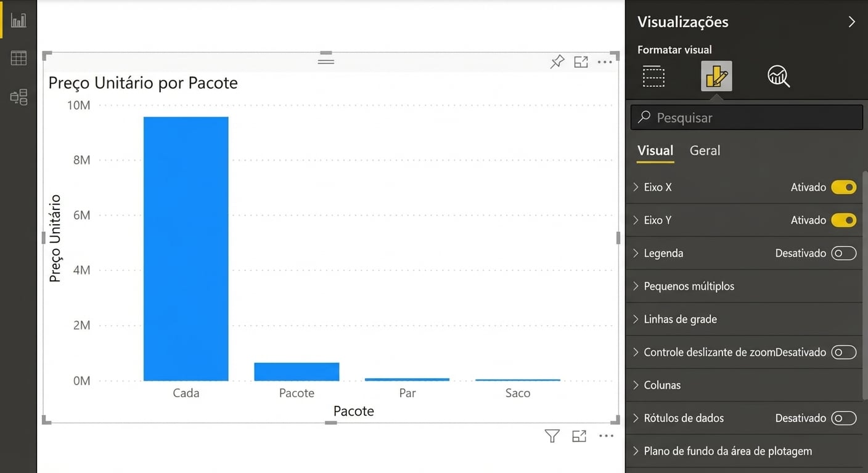Select the Build visual fields icon
Image resolution: width=868 pixels, height=473 pixels.
coord(653,76)
